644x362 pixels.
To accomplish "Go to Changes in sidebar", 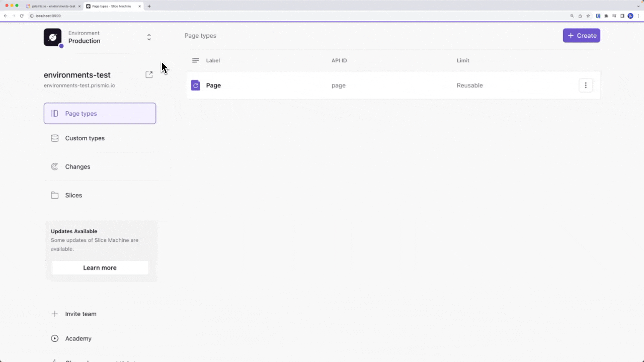I will click(100, 167).
